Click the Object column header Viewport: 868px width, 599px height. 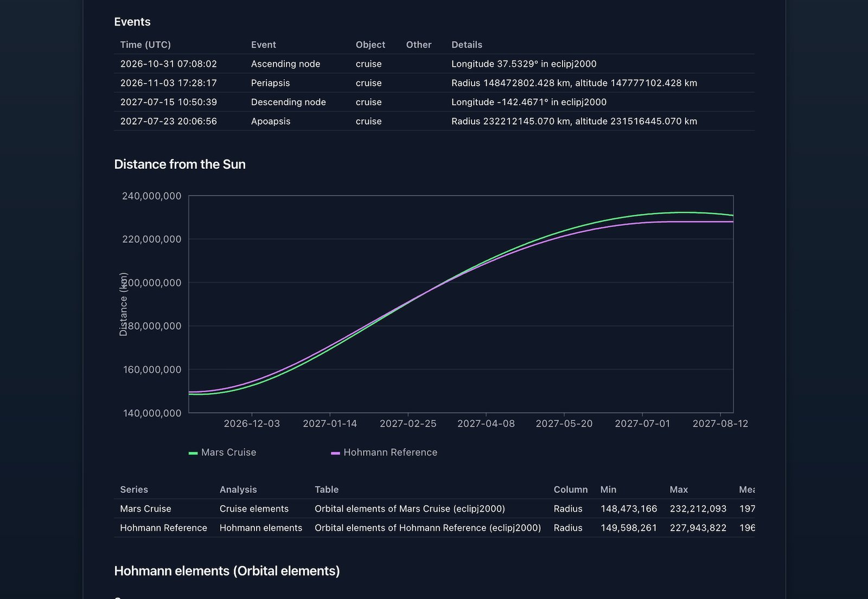coord(371,44)
